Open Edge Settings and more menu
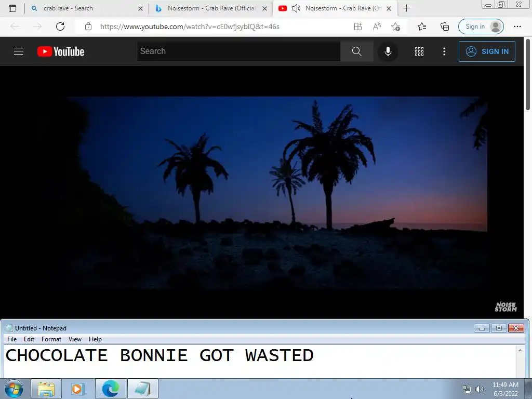 pyautogui.click(x=517, y=26)
